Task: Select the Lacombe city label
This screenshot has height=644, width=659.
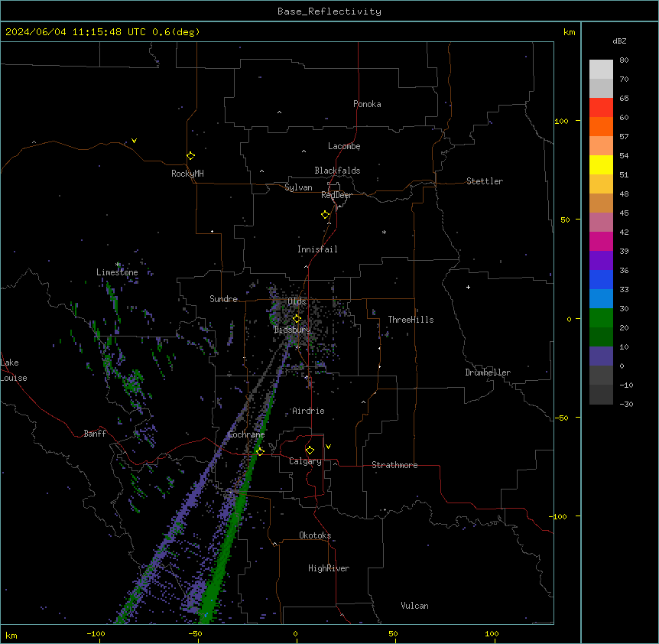Action: [x=344, y=146]
